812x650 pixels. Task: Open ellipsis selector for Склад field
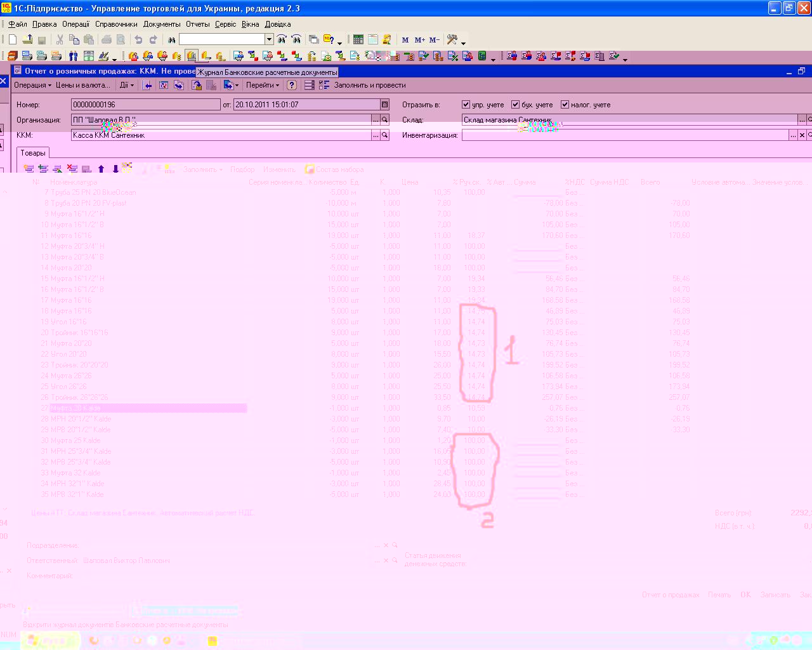802,119
